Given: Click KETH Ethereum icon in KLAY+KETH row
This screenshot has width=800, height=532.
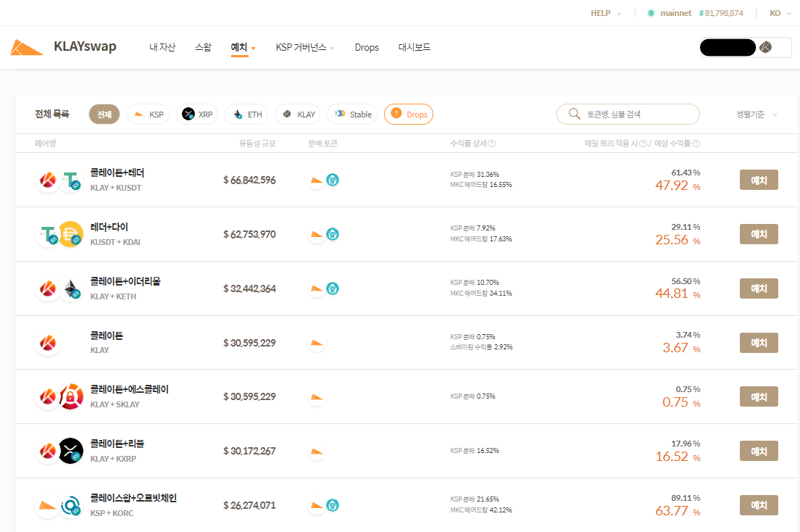Looking at the screenshot, I should click(x=71, y=288).
